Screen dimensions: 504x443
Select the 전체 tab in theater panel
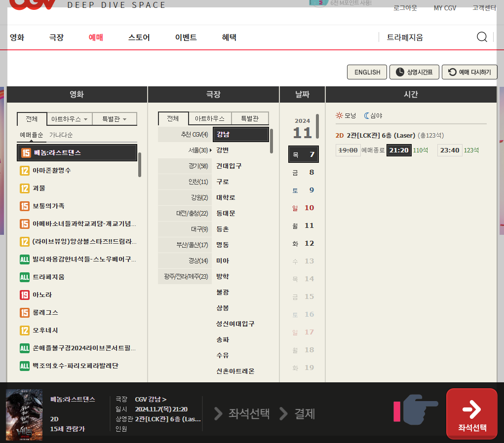tap(173, 118)
